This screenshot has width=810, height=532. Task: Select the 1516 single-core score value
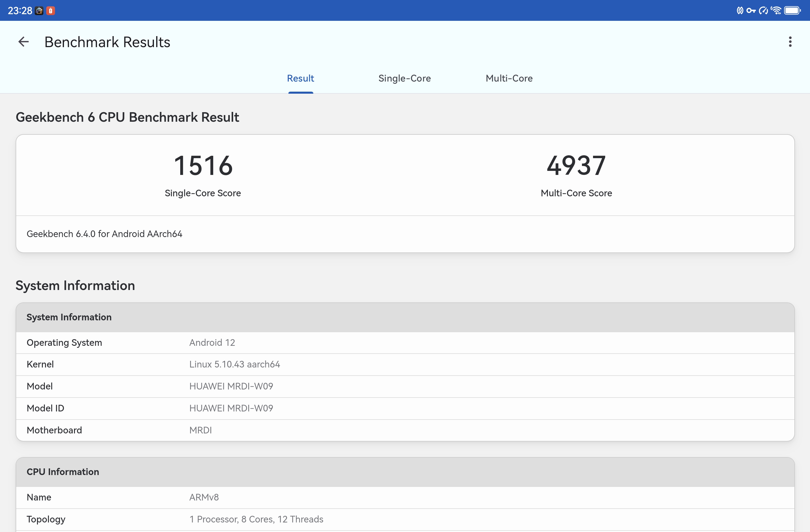pyautogui.click(x=203, y=165)
